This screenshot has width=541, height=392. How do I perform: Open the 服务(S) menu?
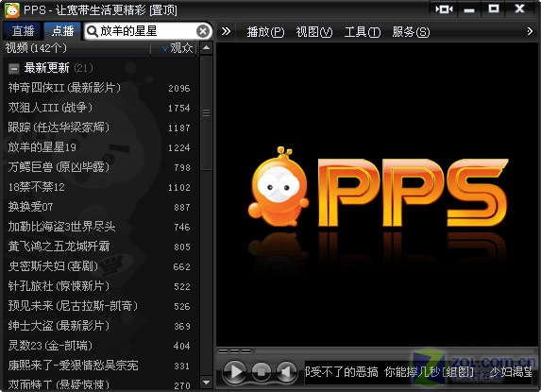(x=411, y=32)
